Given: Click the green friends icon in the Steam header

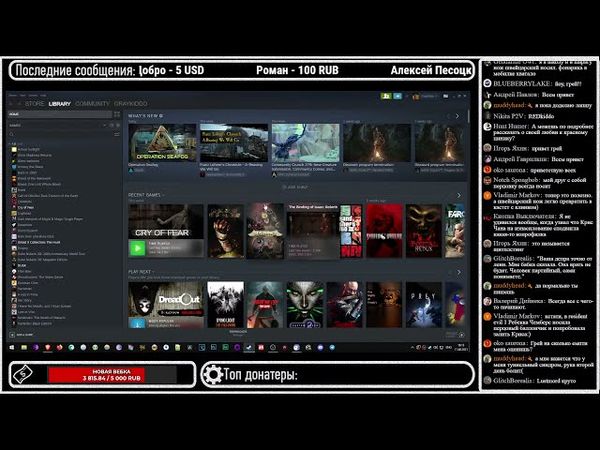Looking at the screenshot, I should [386, 96].
